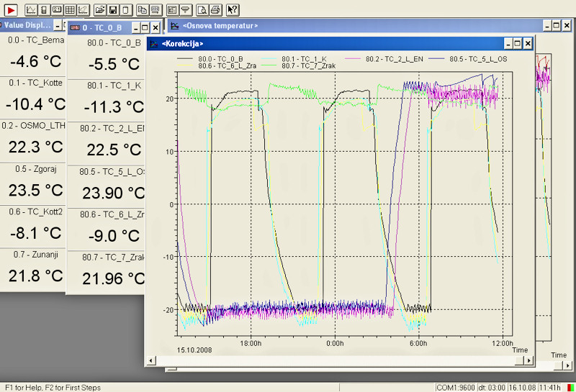Click the filter funnel toolbar icon
Viewport: 576px width, 392px height.
coord(186,10)
